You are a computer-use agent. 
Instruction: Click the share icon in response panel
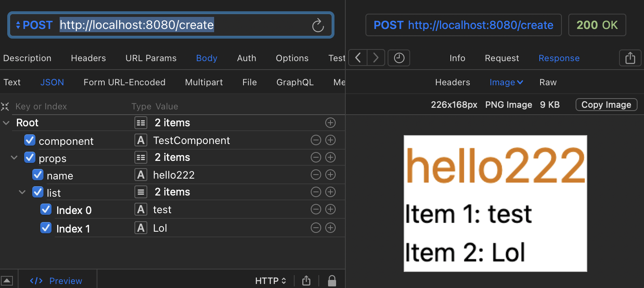[630, 58]
